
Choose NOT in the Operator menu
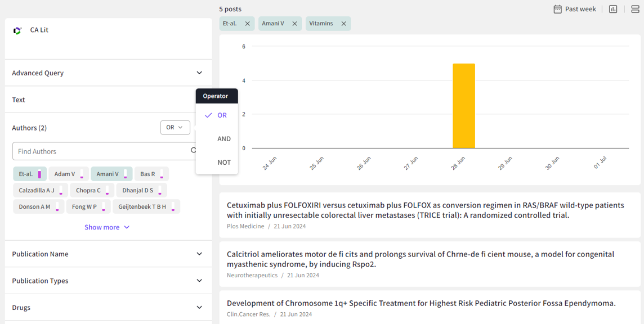[x=223, y=163]
